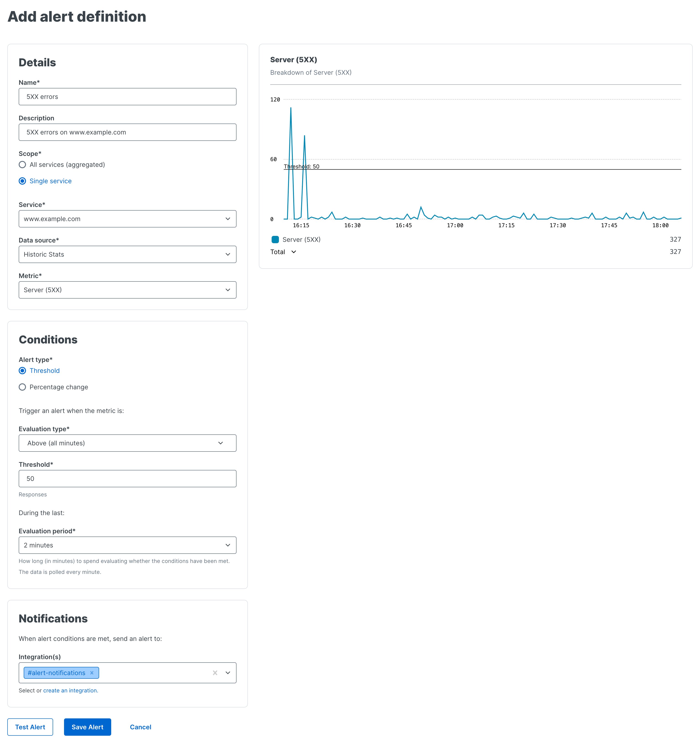Open the create an integration link
Image resolution: width=700 pixels, height=743 pixels.
(x=70, y=690)
